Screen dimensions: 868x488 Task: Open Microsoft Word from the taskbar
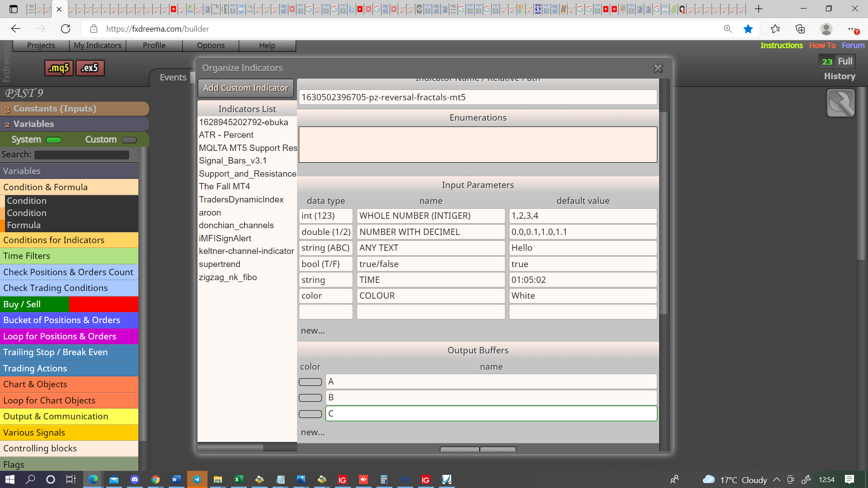[176, 479]
